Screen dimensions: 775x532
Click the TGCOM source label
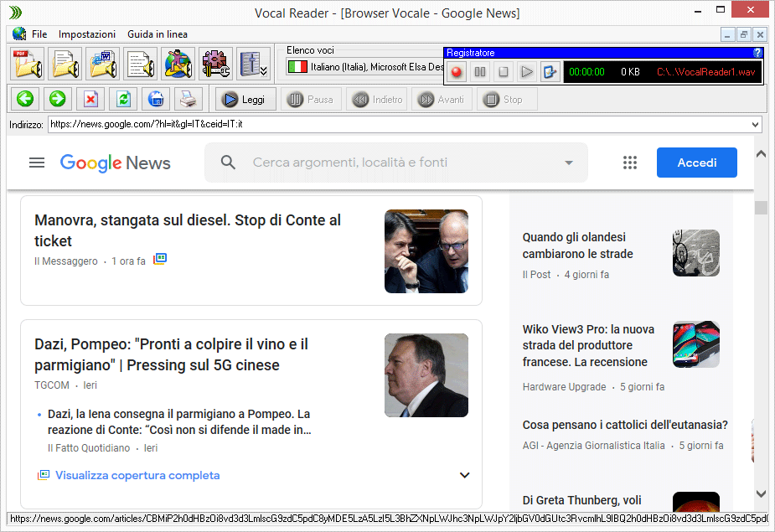52,385
